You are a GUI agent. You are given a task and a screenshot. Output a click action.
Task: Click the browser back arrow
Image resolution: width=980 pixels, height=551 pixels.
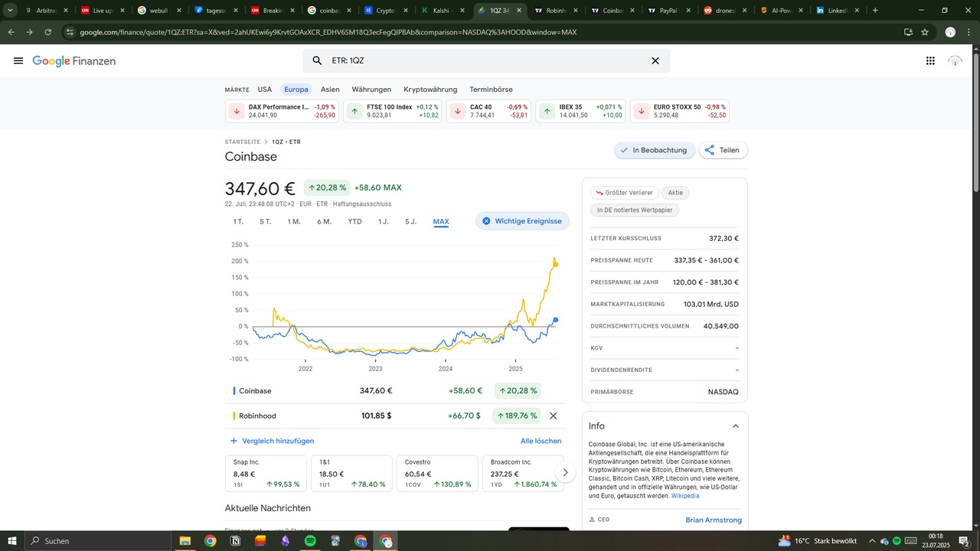11,32
